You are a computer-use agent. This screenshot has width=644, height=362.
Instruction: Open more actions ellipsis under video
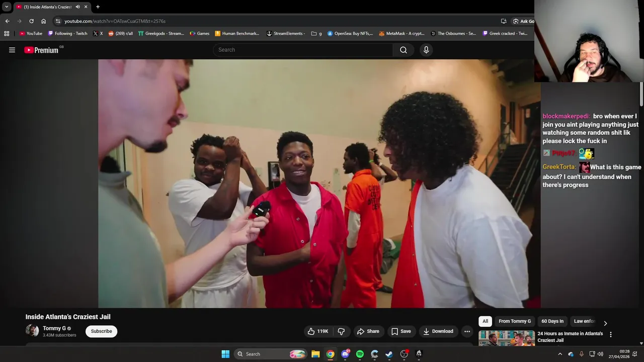[x=467, y=331]
